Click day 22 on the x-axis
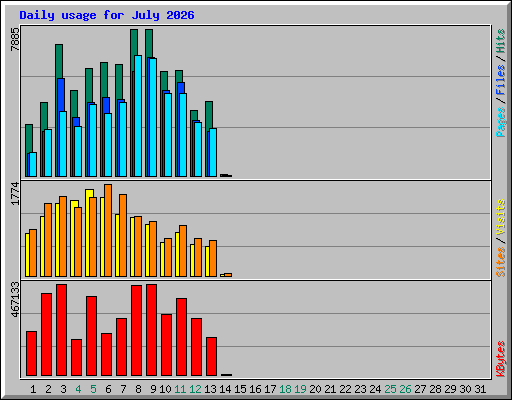The image size is (512, 400). tap(345, 389)
